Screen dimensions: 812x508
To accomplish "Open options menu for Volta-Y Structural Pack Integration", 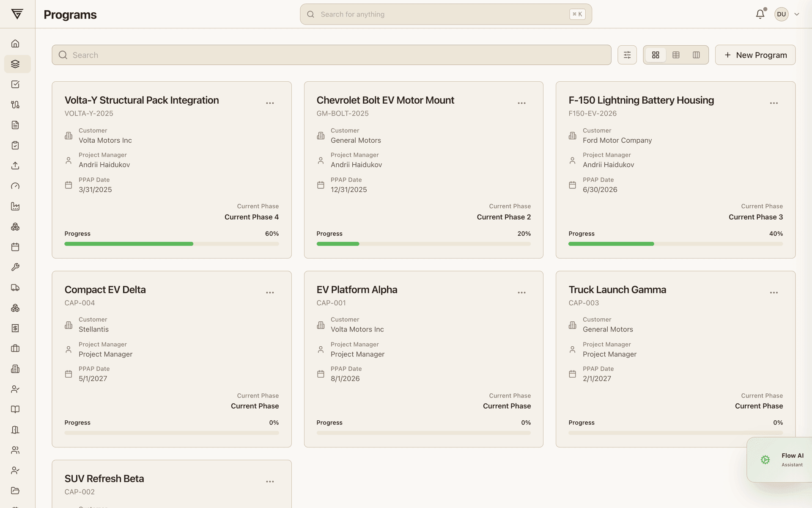I will pos(270,103).
